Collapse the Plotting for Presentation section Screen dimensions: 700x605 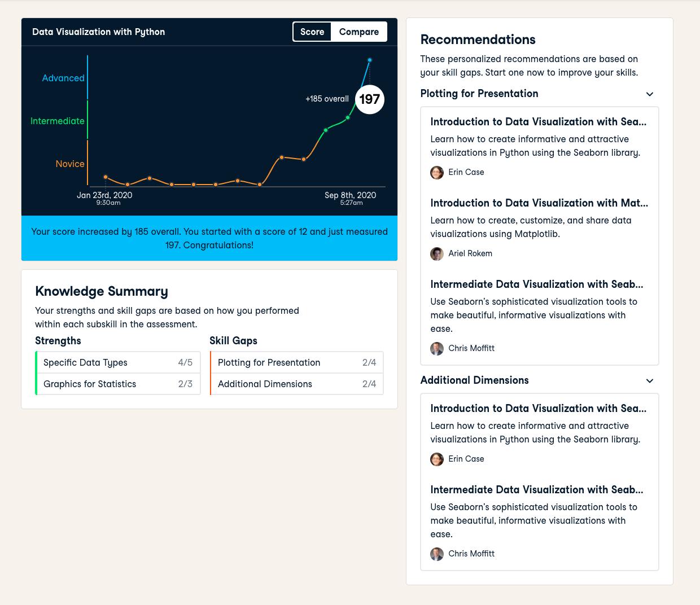[x=649, y=94]
